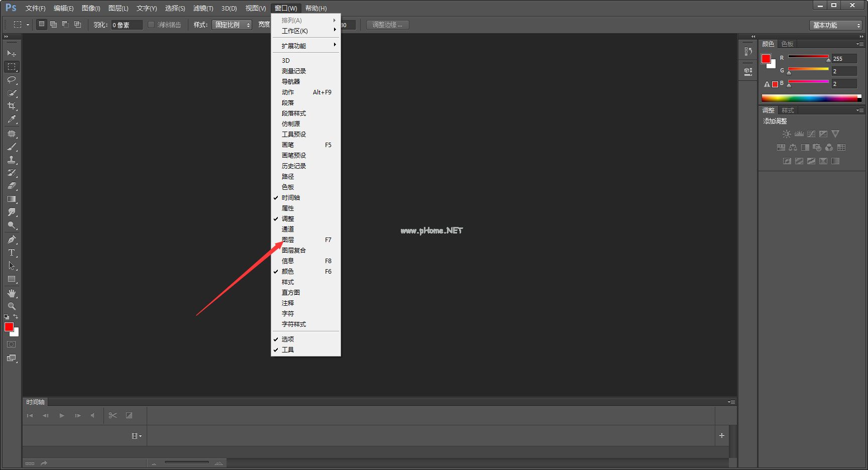The width and height of the screenshot is (868, 470).
Task: Select the Crop tool
Action: click(x=12, y=106)
